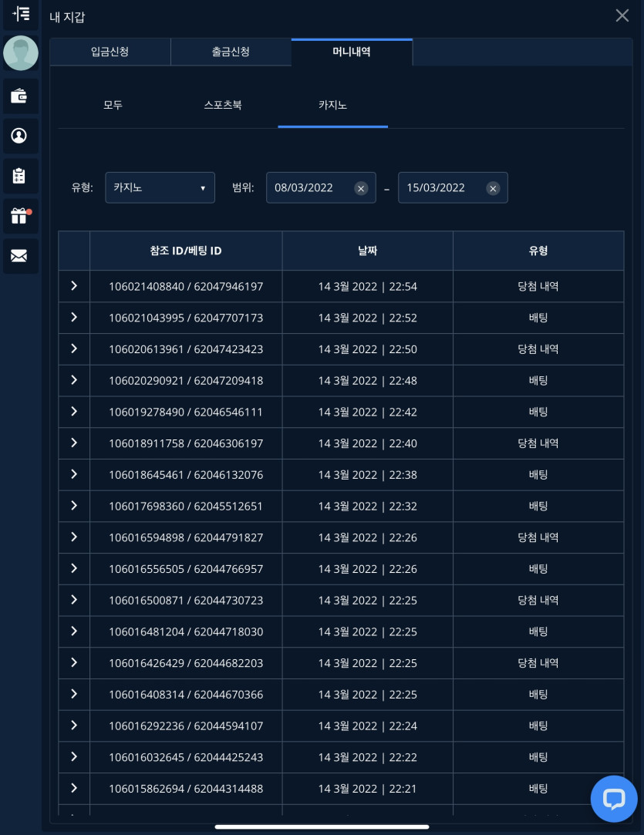Show 스포츠북 transactions tab
Screen dimensions: 644x835
tap(223, 105)
